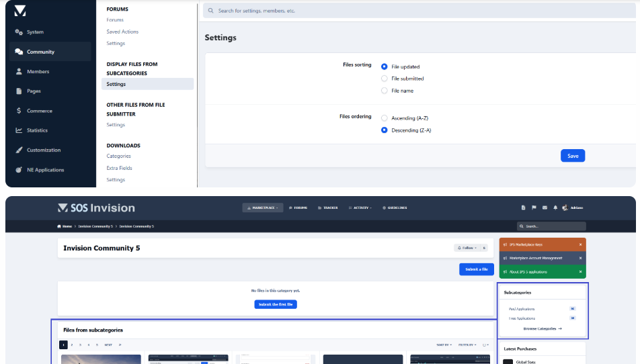Select the File name sorting option
This screenshot has width=640, height=364.
(x=385, y=91)
